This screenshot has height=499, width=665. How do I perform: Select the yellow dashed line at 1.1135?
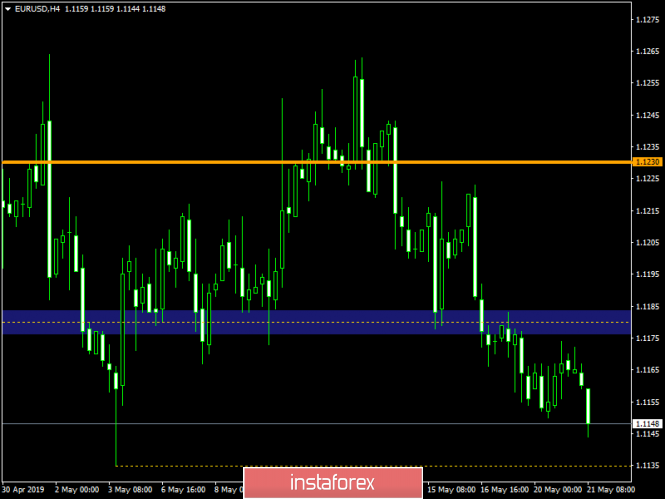(x=373, y=466)
